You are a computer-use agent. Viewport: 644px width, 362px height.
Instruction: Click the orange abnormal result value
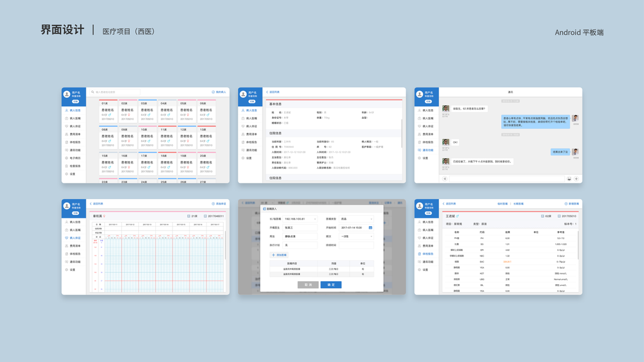tap(507, 261)
